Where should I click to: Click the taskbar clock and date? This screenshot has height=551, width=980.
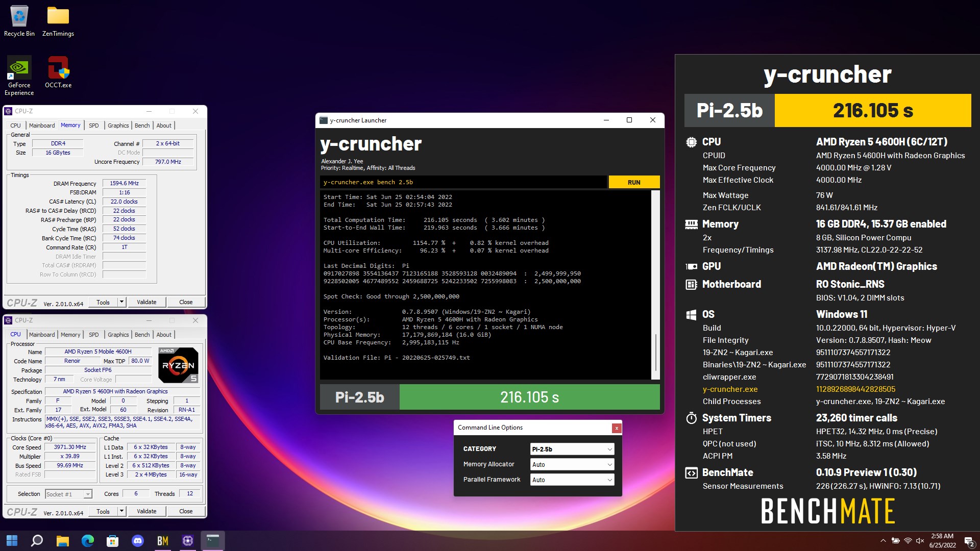pyautogui.click(x=942, y=541)
